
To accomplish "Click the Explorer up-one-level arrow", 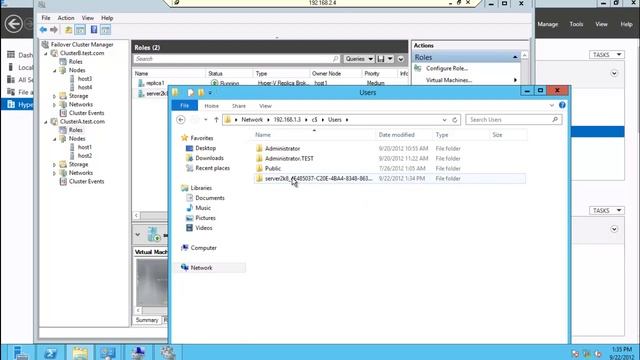I will (216, 120).
